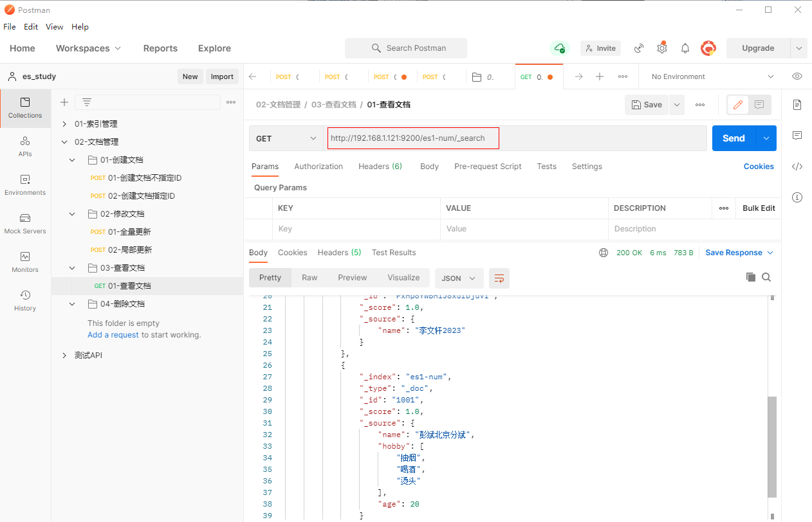The image size is (812, 522).
Task: Toggle word wrap in response body
Action: pos(499,278)
